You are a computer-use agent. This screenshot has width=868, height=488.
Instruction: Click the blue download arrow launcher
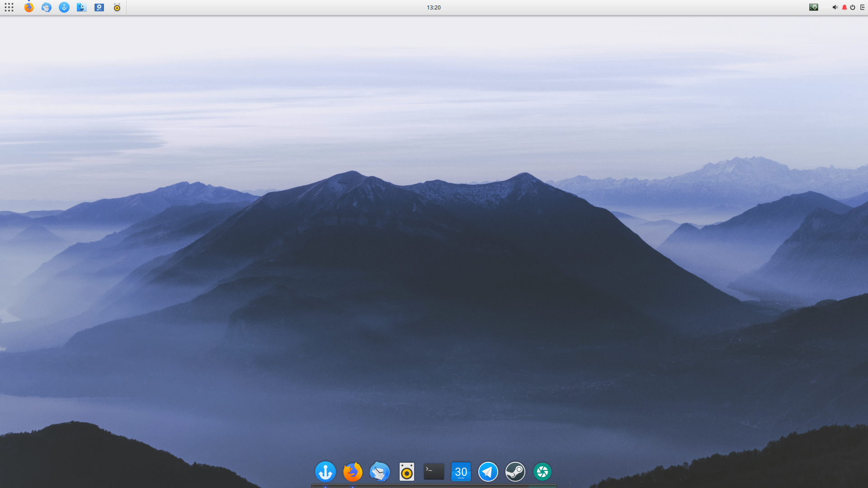point(64,7)
